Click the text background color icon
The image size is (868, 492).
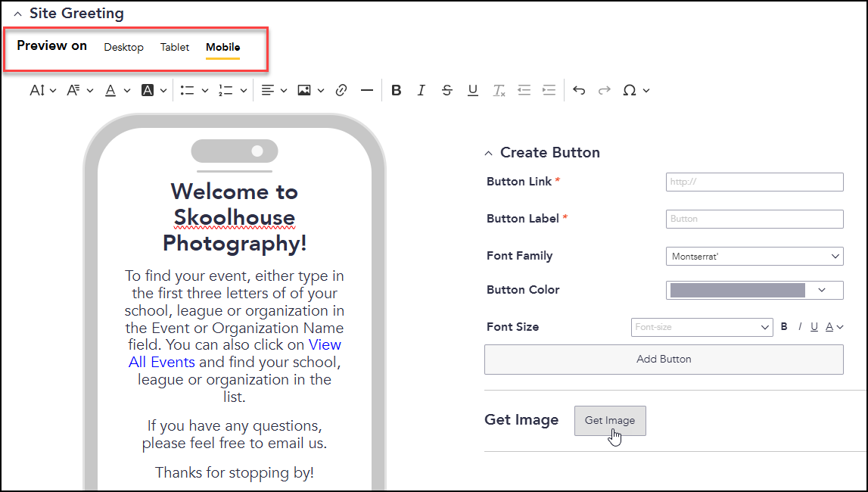tap(148, 90)
